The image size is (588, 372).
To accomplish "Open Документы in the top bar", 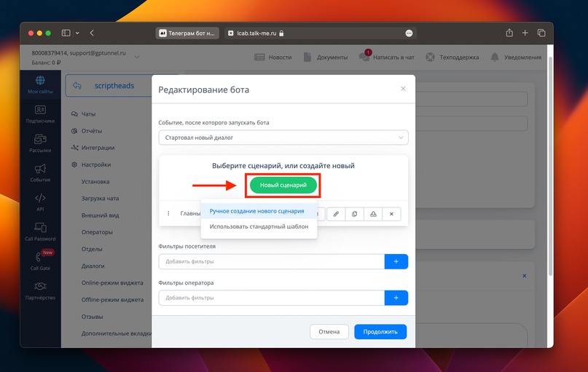I will 326,57.
